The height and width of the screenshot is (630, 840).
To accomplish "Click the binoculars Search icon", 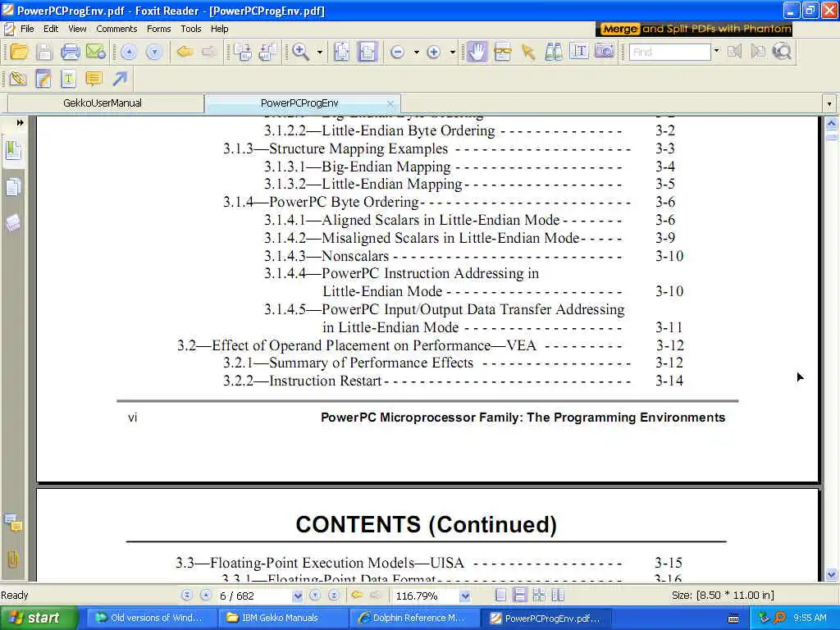I will pyautogui.click(x=554, y=52).
